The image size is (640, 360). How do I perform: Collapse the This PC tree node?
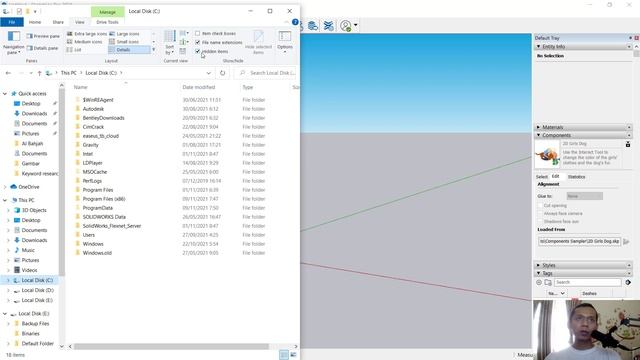pyautogui.click(x=4, y=200)
